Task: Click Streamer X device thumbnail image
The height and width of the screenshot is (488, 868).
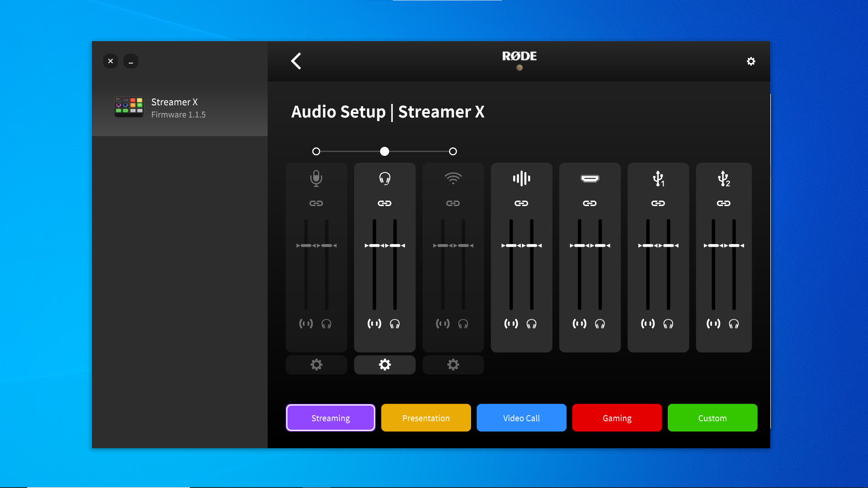Action: 129,108
